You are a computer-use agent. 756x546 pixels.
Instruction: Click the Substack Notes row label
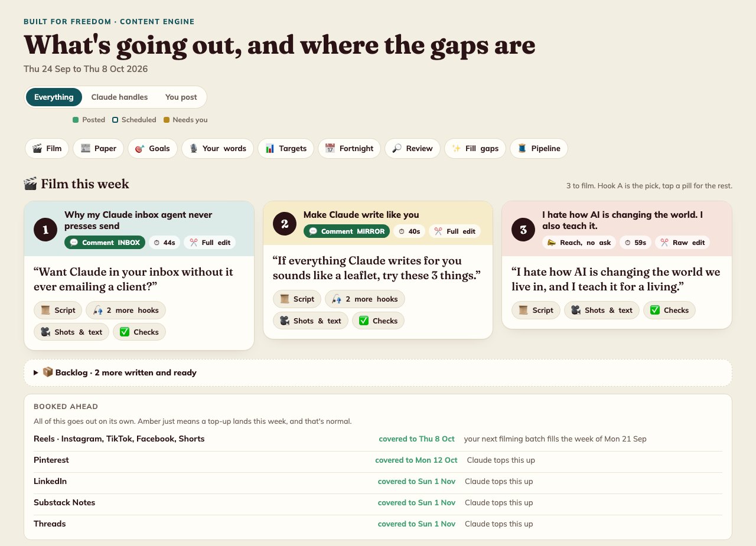click(64, 502)
